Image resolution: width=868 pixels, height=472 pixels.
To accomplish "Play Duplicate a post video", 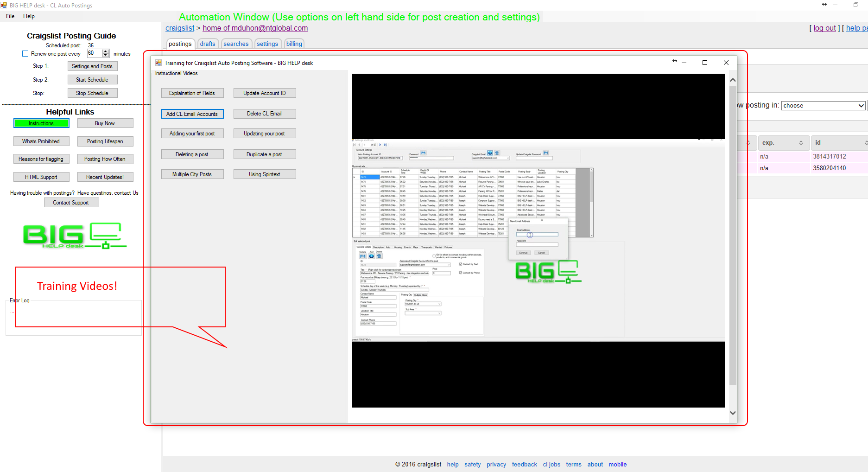I will point(265,154).
